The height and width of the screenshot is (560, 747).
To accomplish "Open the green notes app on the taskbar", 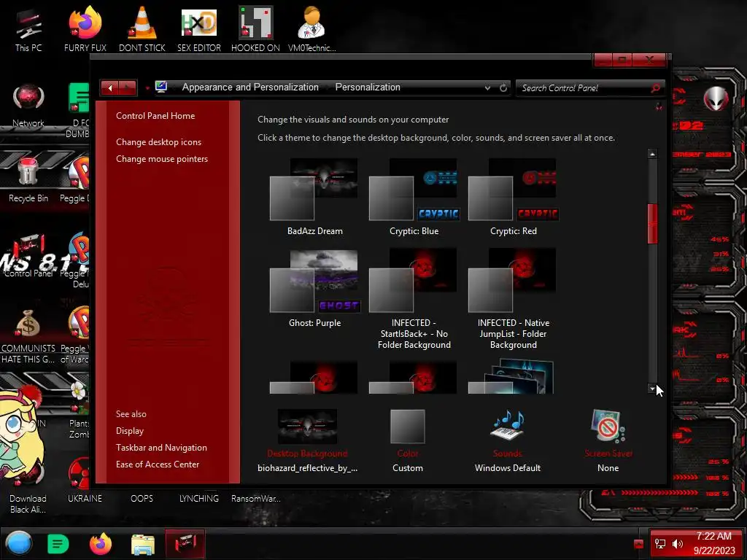I will pos(58,544).
